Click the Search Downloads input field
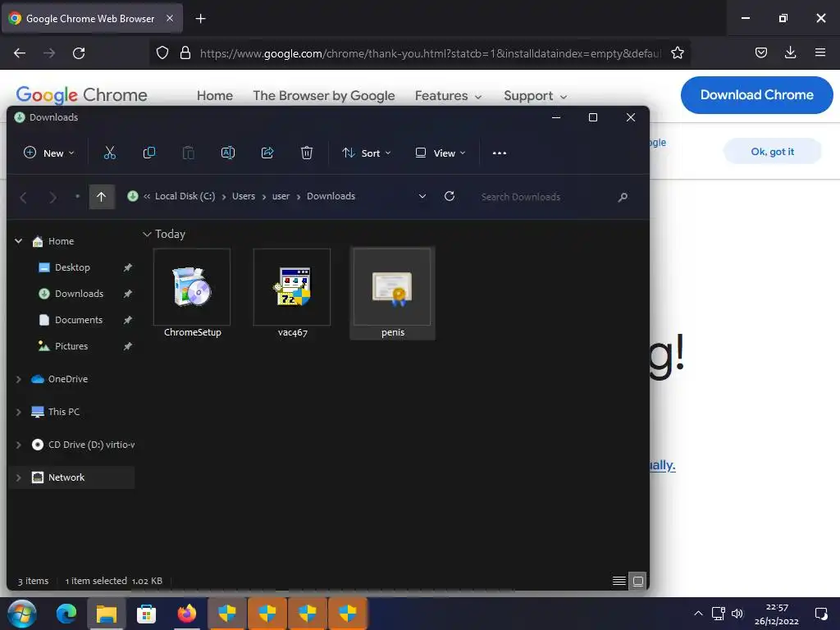This screenshot has width=840, height=630. (x=546, y=197)
